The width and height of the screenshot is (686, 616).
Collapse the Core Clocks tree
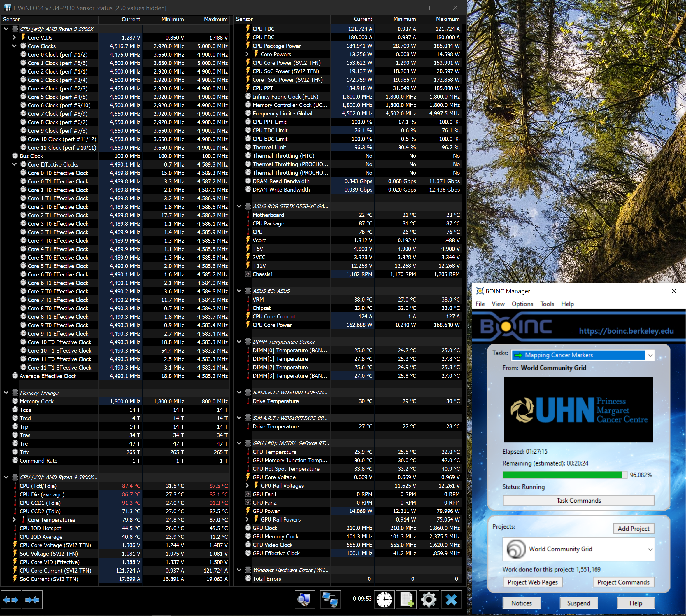point(14,46)
